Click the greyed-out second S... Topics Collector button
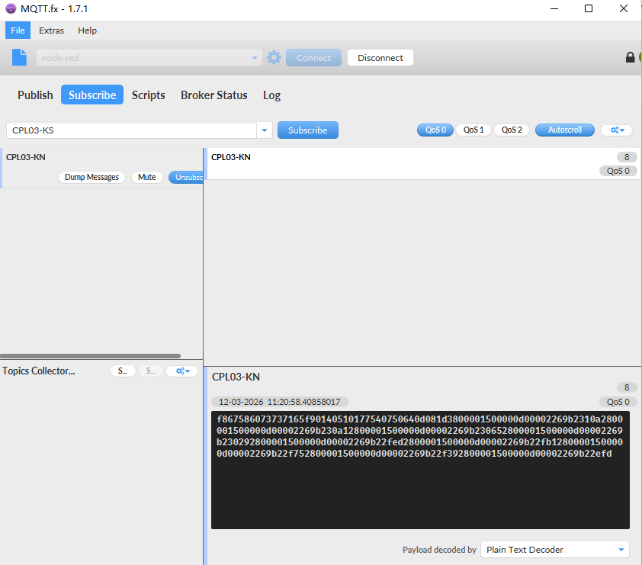The image size is (642, 565). pos(151,371)
